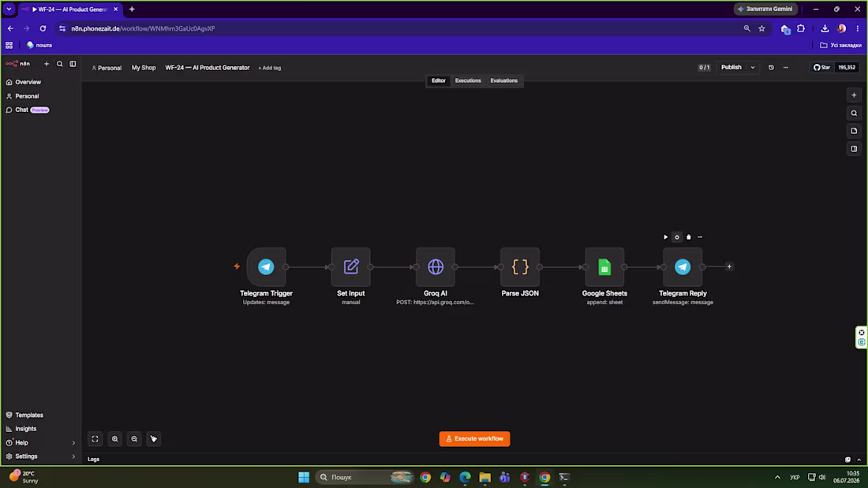Expand Logs with the chevron
Image resolution: width=868 pixels, height=488 pixels.
859,460
